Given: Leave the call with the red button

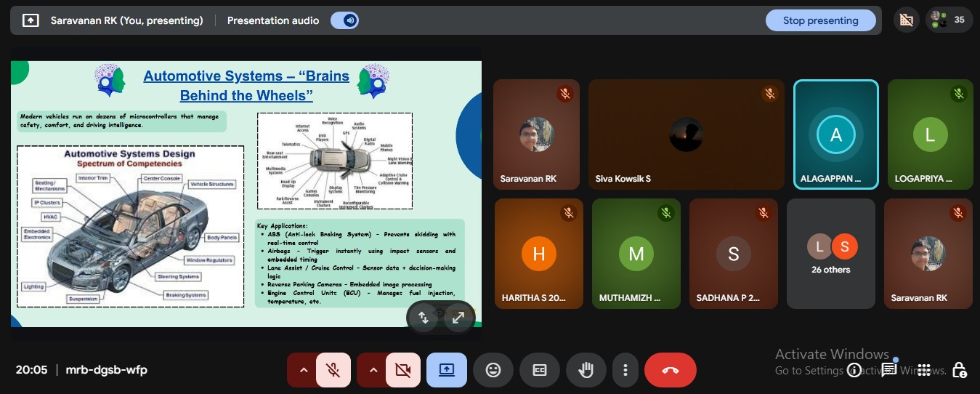Looking at the screenshot, I should (x=670, y=370).
